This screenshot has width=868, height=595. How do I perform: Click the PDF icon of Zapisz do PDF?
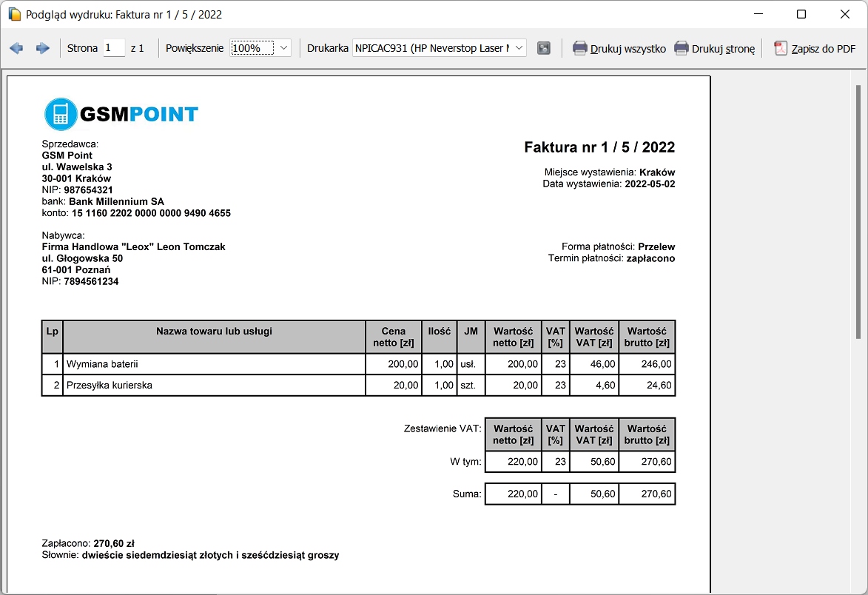coord(781,48)
